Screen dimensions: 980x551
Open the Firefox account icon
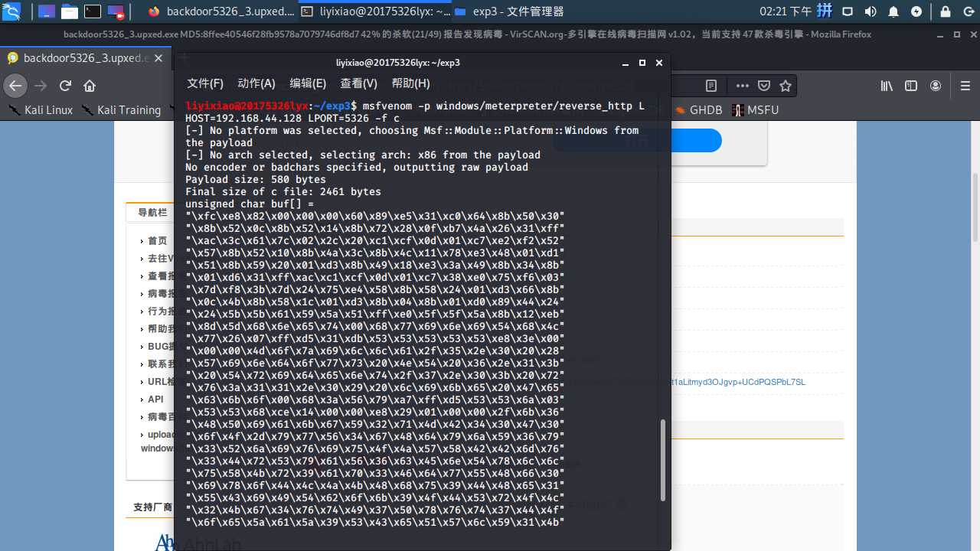(936, 86)
